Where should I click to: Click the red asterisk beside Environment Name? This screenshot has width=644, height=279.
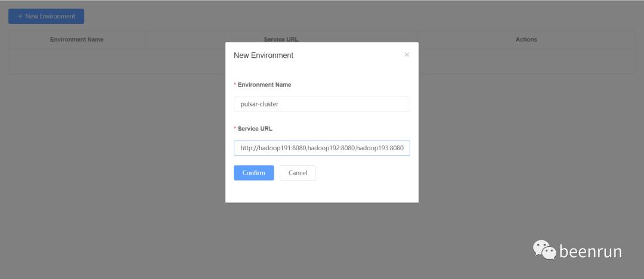click(x=235, y=85)
